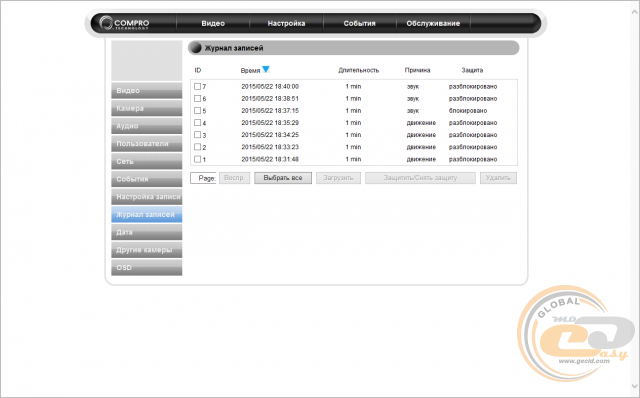Image resolution: width=640 pixels, height=398 pixels.
Task: Select Дата in the sidebar
Action: click(x=147, y=232)
